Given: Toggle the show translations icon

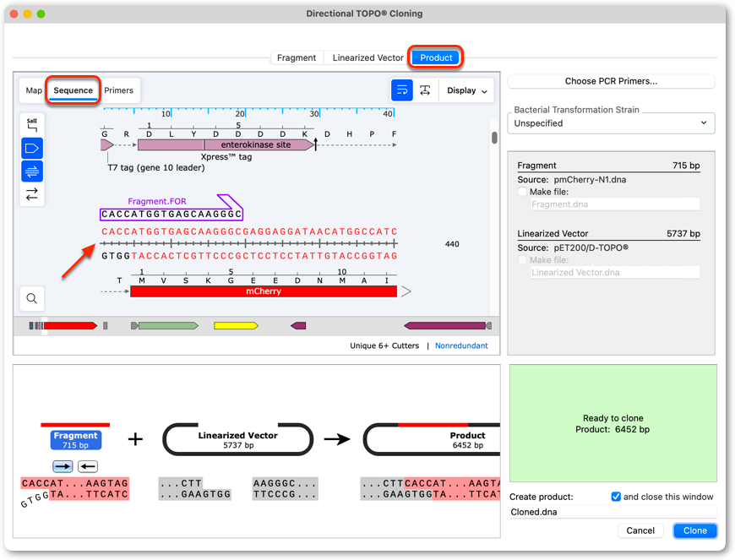Looking at the screenshot, I should 32,171.
